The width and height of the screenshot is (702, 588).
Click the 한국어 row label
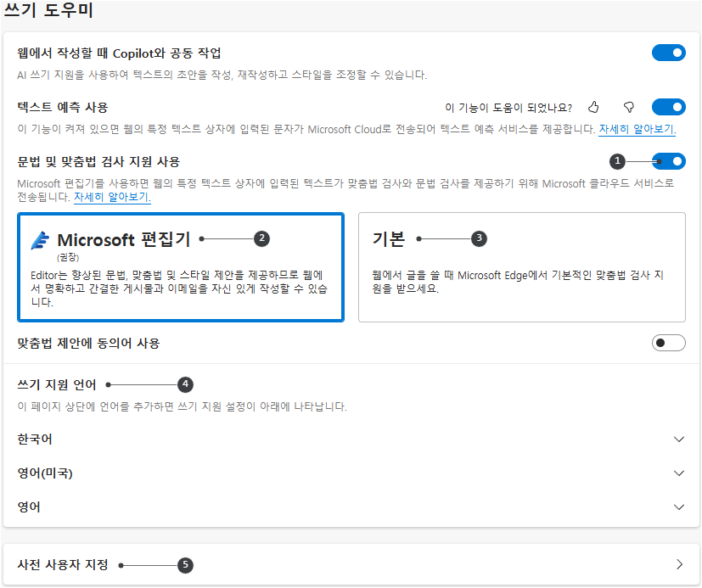(35, 440)
